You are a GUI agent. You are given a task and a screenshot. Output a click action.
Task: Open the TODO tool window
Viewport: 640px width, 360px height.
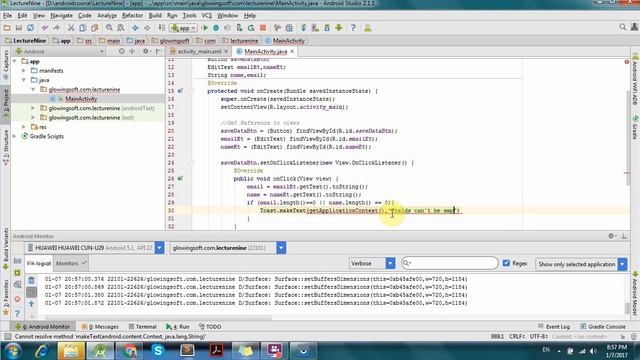[x=210, y=327]
